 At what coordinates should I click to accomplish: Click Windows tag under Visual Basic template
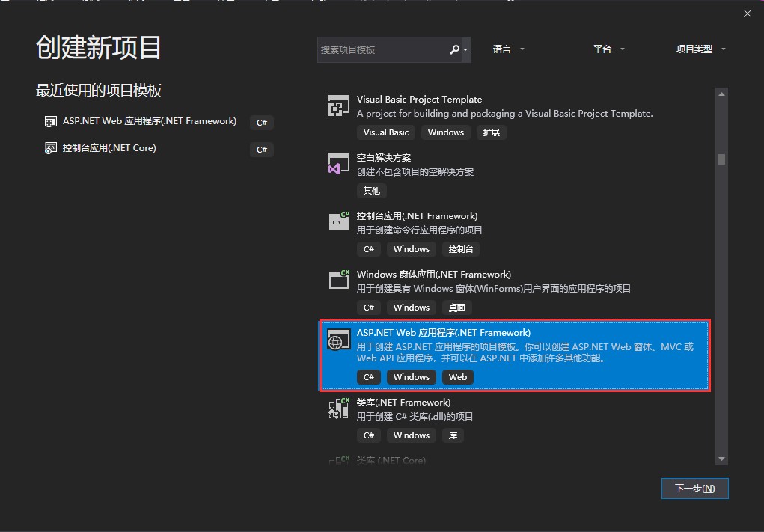coord(446,132)
